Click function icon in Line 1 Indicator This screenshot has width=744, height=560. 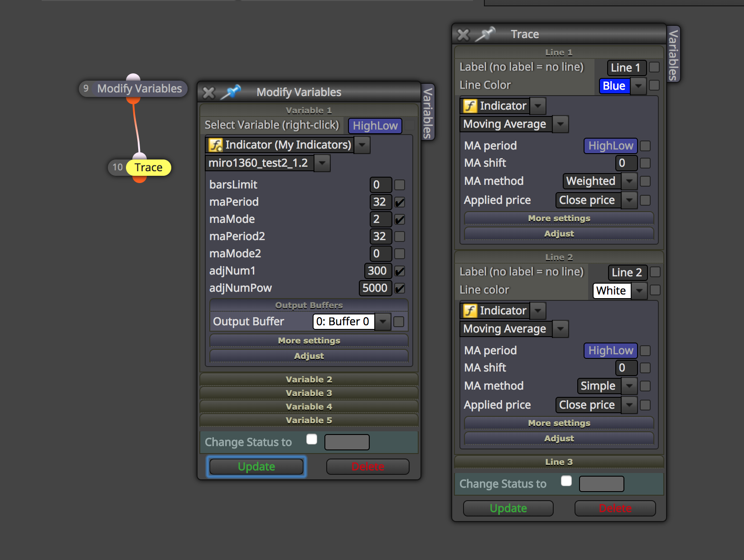[470, 106]
